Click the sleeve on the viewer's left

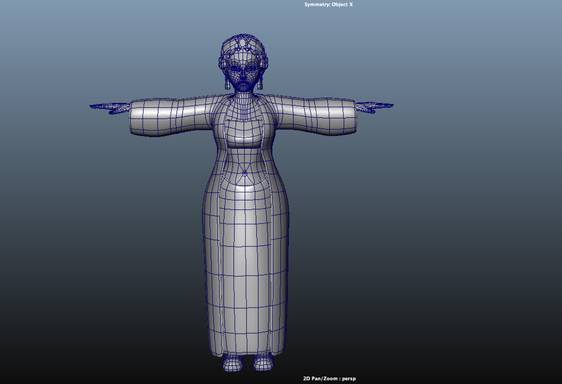(168, 116)
